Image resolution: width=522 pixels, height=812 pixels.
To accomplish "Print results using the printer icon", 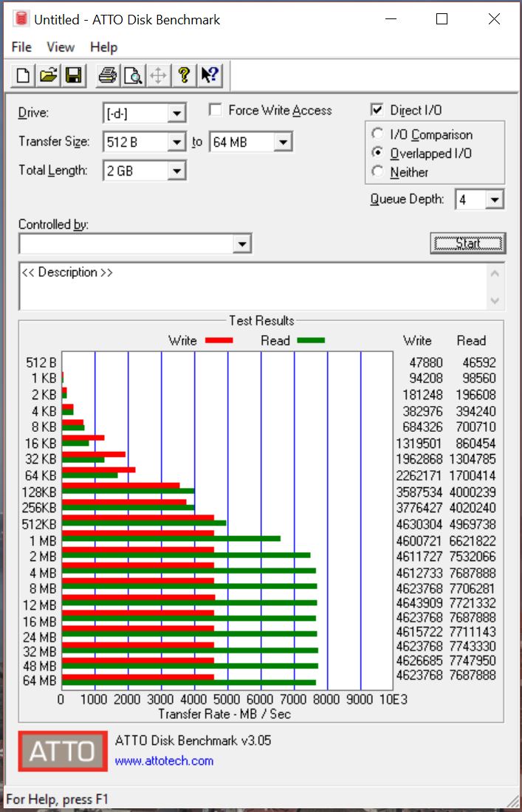I will (x=108, y=75).
